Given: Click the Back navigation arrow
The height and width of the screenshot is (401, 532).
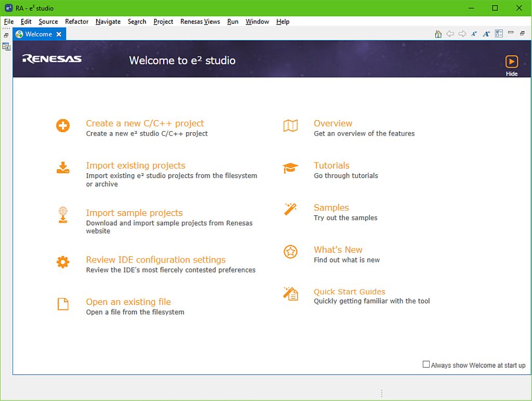Looking at the screenshot, I should [x=450, y=33].
